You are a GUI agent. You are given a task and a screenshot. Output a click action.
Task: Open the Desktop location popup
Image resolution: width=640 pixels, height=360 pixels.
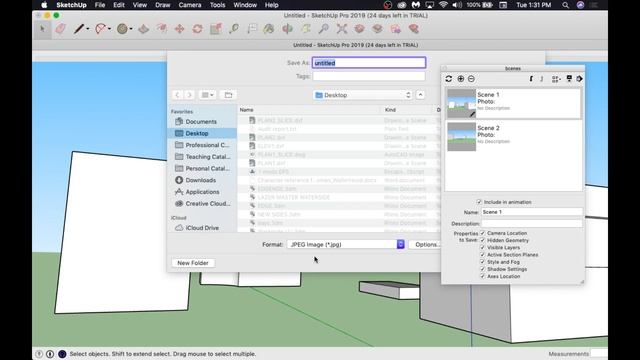[362, 95]
